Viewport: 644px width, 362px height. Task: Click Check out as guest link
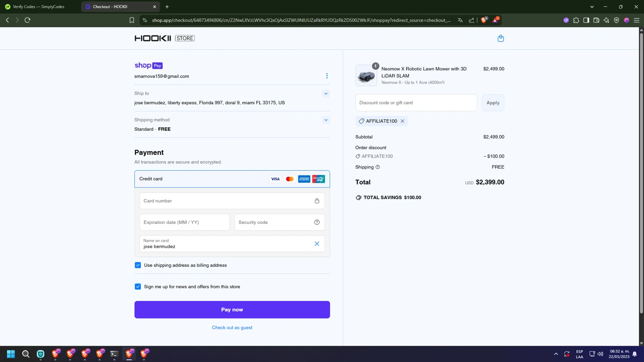pyautogui.click(x=232, y=328)
